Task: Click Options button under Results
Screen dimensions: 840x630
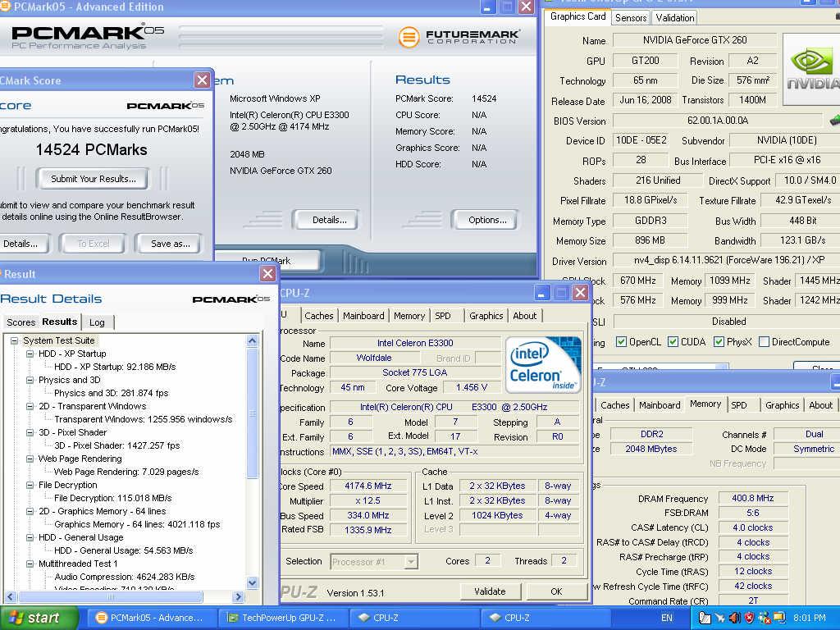Action: click(x=485, y=220)
